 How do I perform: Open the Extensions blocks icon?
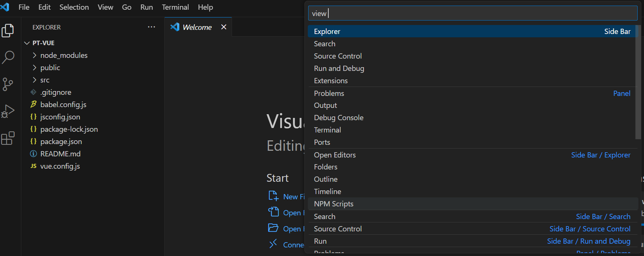coord(8,138)
